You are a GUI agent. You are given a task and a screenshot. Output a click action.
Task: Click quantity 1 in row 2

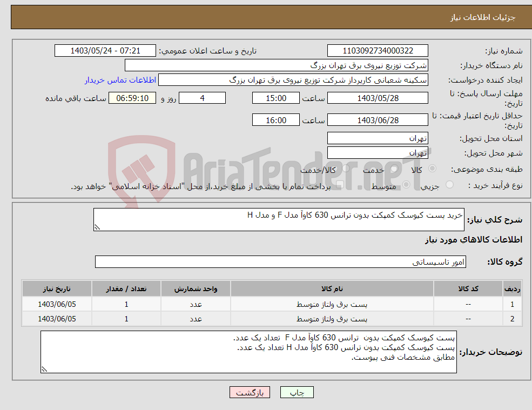click(x=126, y=319)
